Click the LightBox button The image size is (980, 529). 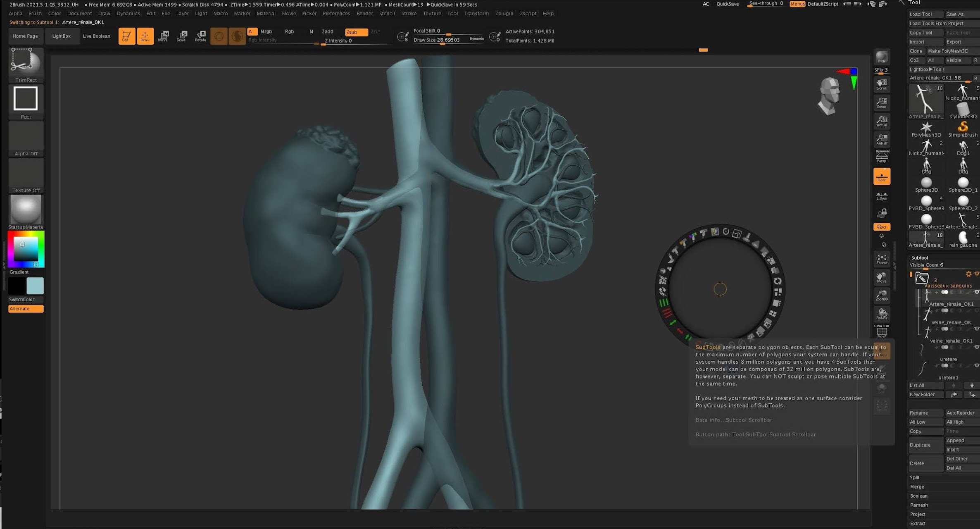(x=61, y=36)
